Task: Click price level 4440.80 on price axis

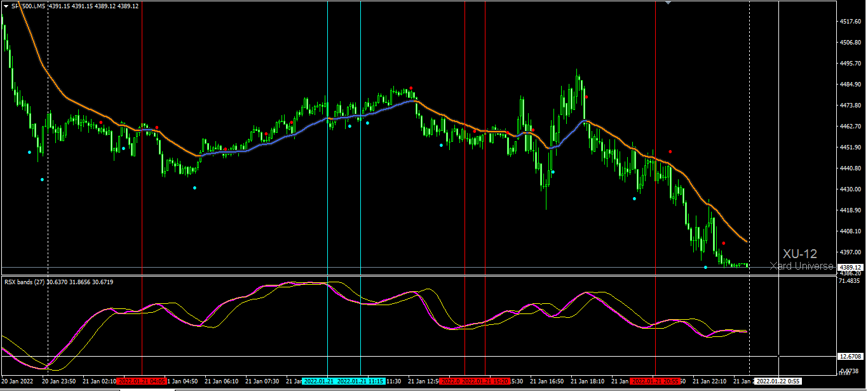Action: tap(850, 168)
